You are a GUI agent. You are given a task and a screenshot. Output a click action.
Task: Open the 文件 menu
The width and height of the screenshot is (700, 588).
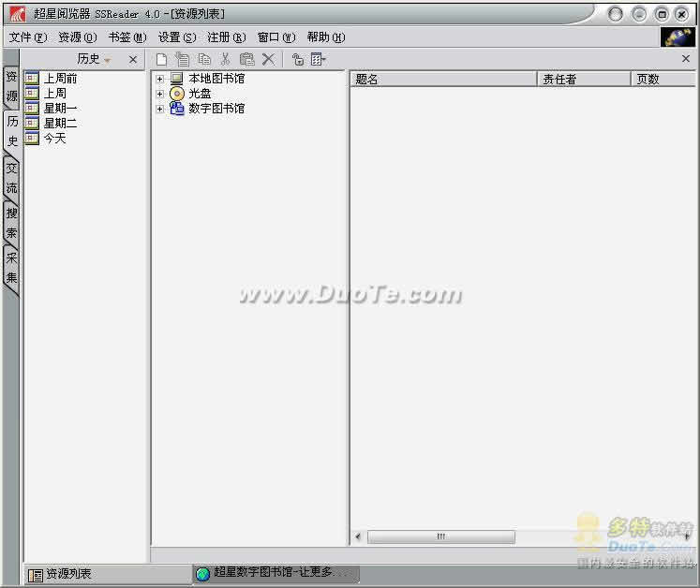[27, 37]
